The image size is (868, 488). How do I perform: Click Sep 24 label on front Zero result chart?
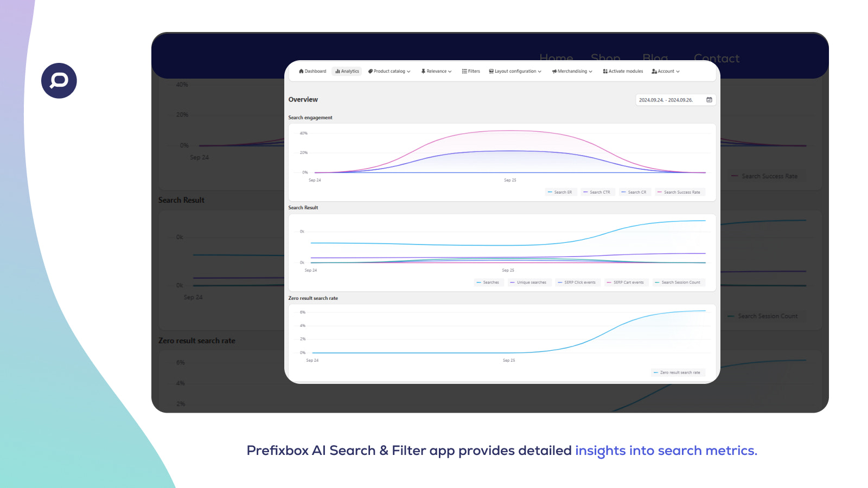coord(312,360)
